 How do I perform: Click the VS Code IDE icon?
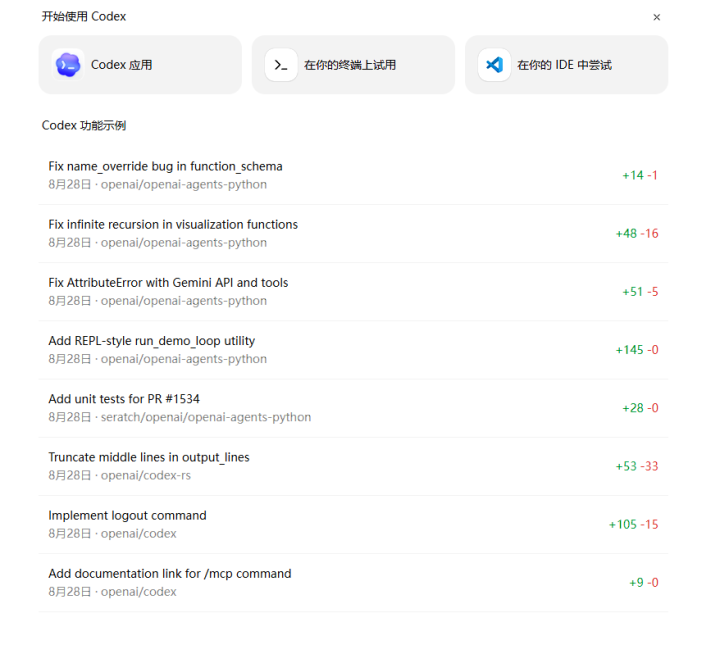coord(494,65)
